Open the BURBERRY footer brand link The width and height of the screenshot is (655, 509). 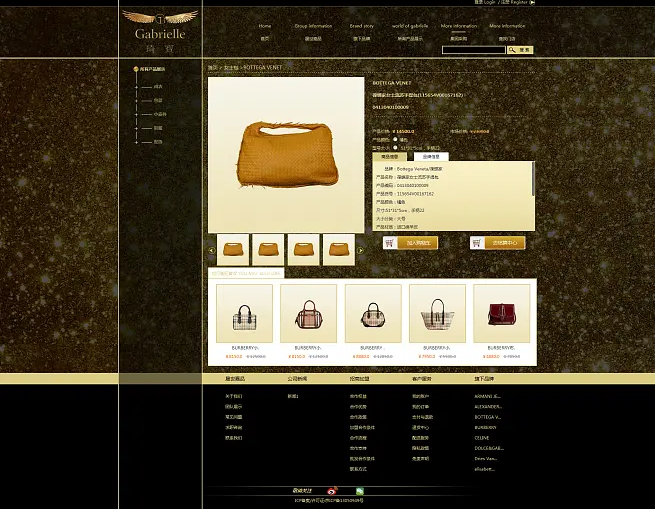coord(485,428)
